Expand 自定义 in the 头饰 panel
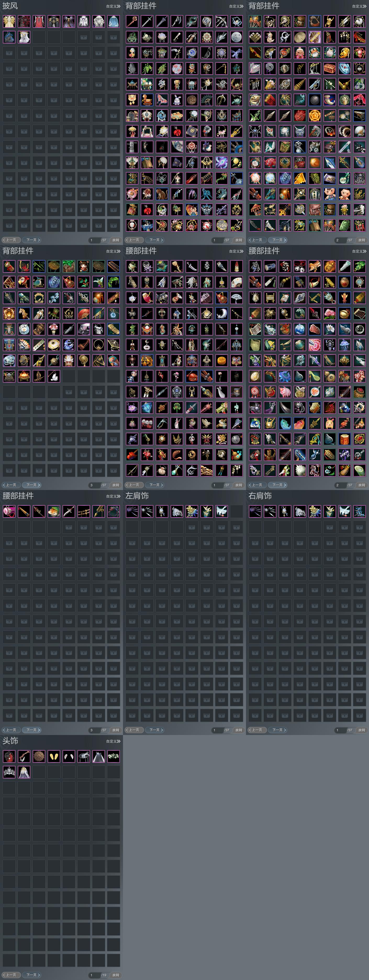The width and height of the screenshot is (369, 980). [x=113, y=741]
